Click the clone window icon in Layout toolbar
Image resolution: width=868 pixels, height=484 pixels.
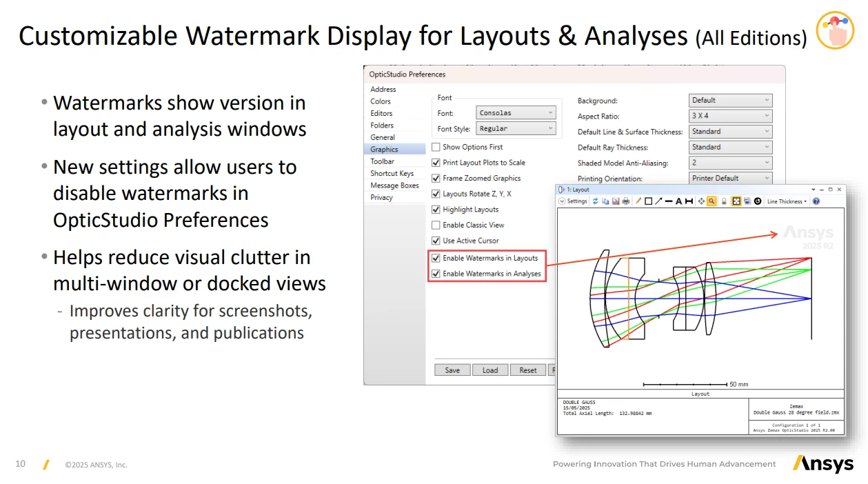tap(747, 201)
